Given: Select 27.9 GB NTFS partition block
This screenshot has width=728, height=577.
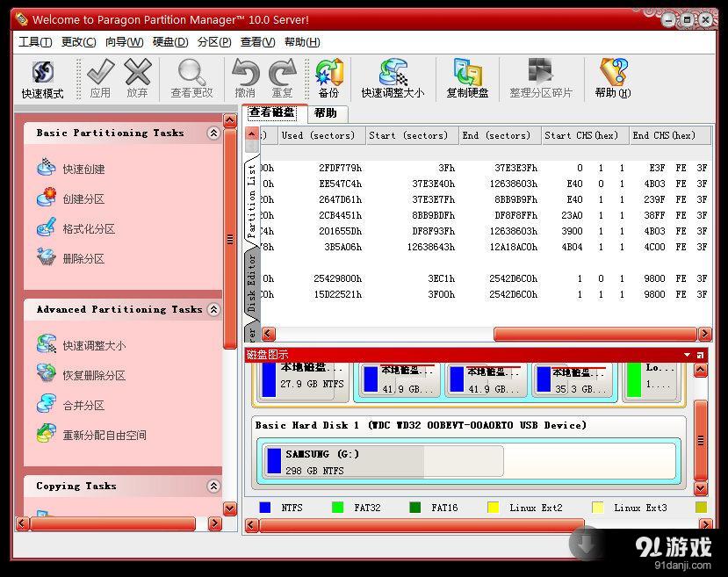Looking at the screenshot, I should click(302, 381).
